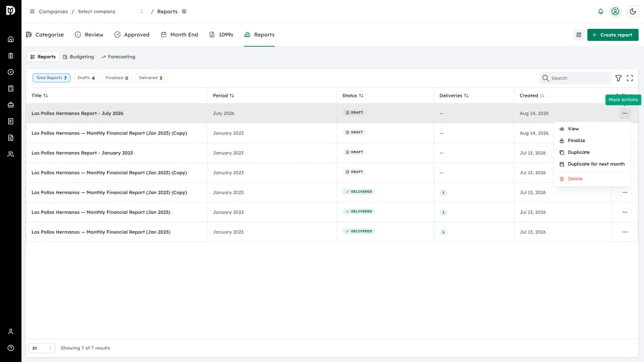644x362 pixels.
Task: Filter by Delivered 3 chip
Action: (150, 78)
